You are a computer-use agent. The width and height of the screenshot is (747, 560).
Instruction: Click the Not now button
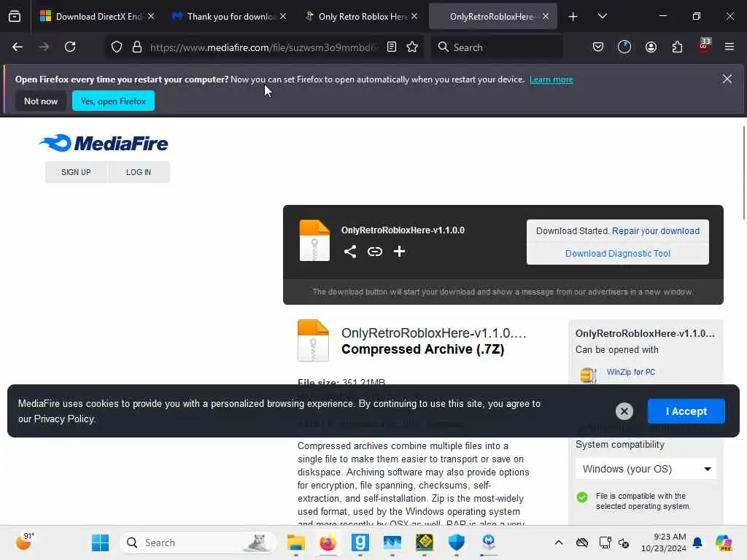[41, 101]
